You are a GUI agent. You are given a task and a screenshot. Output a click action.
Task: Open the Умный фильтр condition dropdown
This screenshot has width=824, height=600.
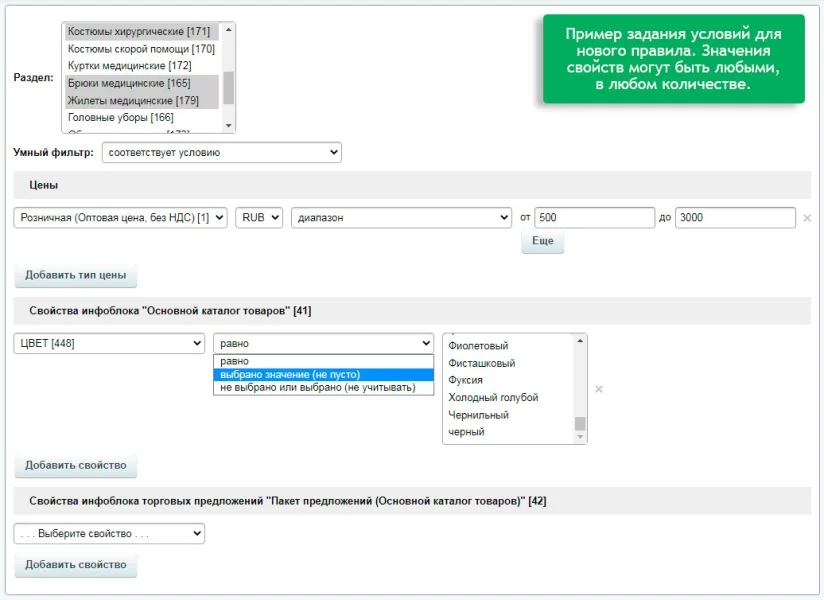(x=221, y=153)
